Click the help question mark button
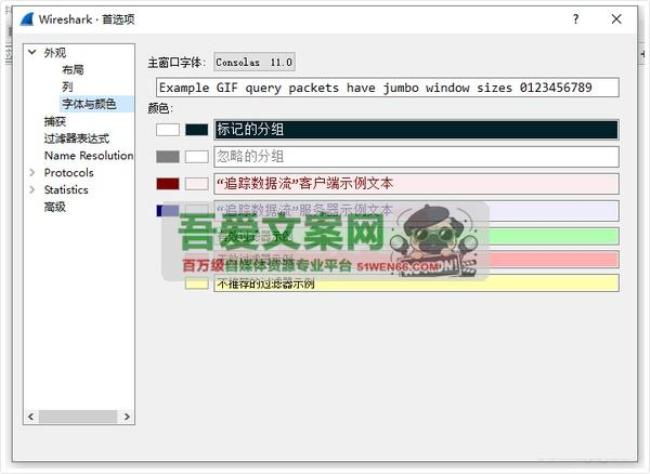The width and height of the screenshot is (650, 474). tap(575, 19)
